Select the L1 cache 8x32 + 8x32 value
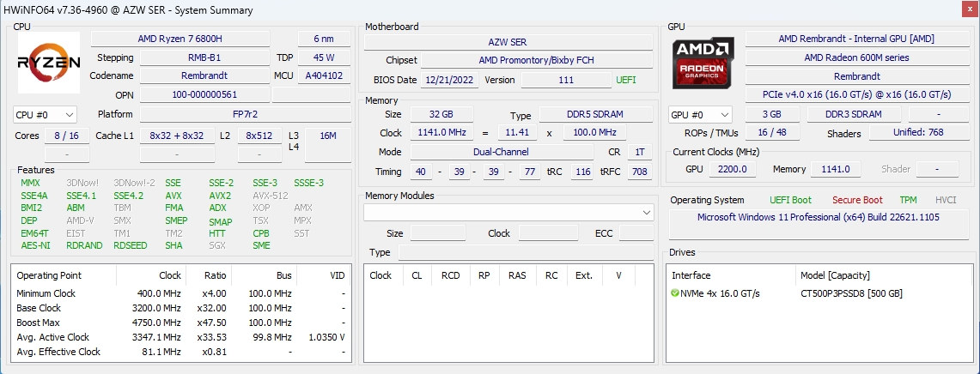 [x=177, y=136]
